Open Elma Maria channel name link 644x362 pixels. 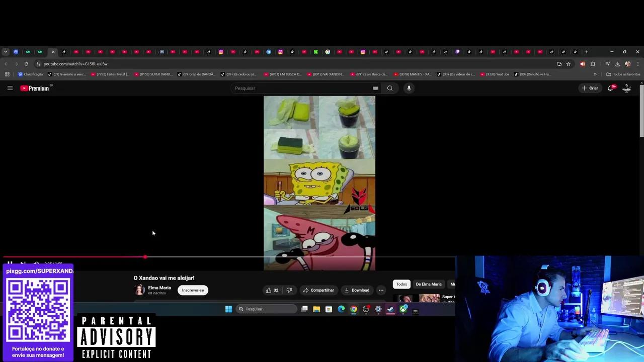(159, 288)
